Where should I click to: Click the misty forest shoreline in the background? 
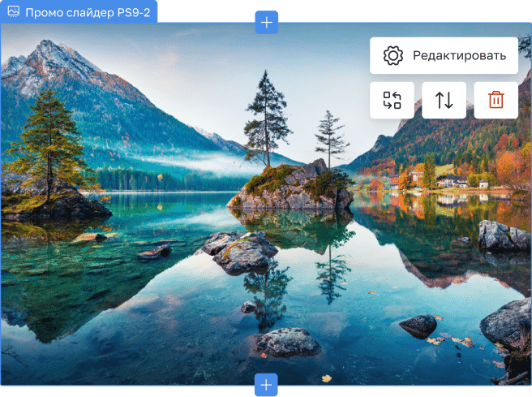tap(162, 175)
